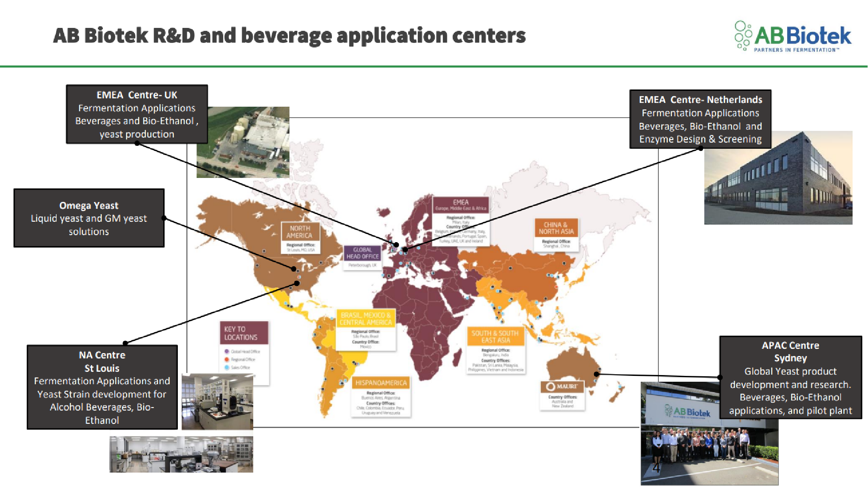Click the dot at the Omega Yeast callout line's end

click(294, 269)
